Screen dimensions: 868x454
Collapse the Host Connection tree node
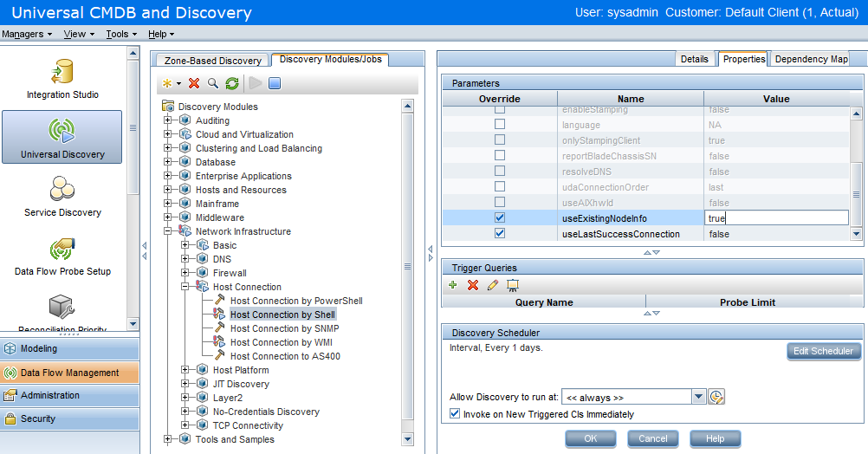tap(185, 287)
